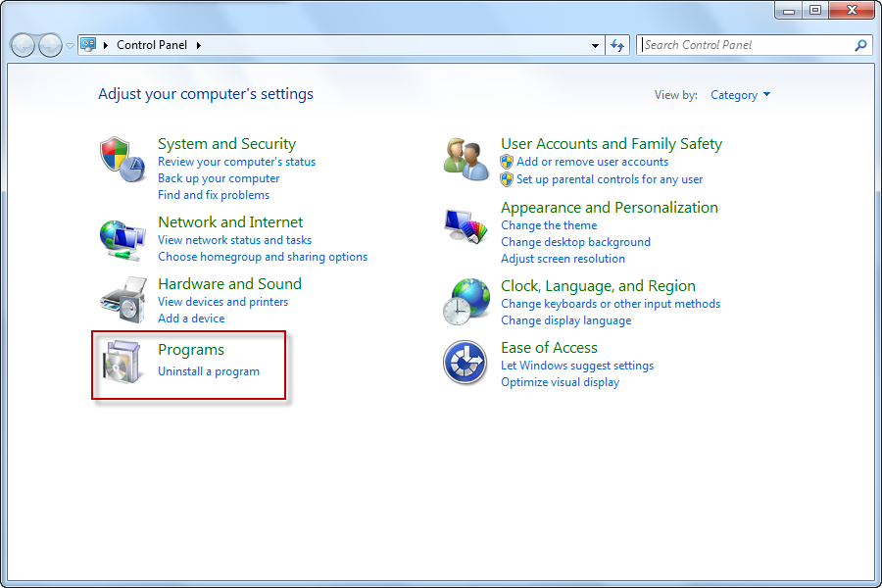Open Network and Internet heading
Viewport: 882px width, 588px height.
[x=230, y=222]
